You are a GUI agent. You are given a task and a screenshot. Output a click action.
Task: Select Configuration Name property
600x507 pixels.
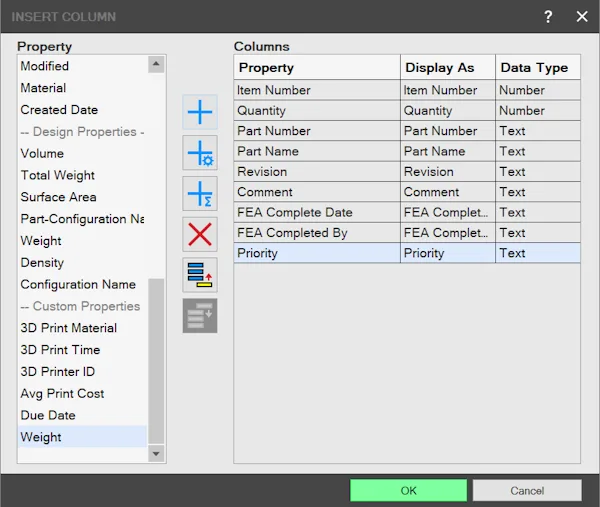point(82,284)
